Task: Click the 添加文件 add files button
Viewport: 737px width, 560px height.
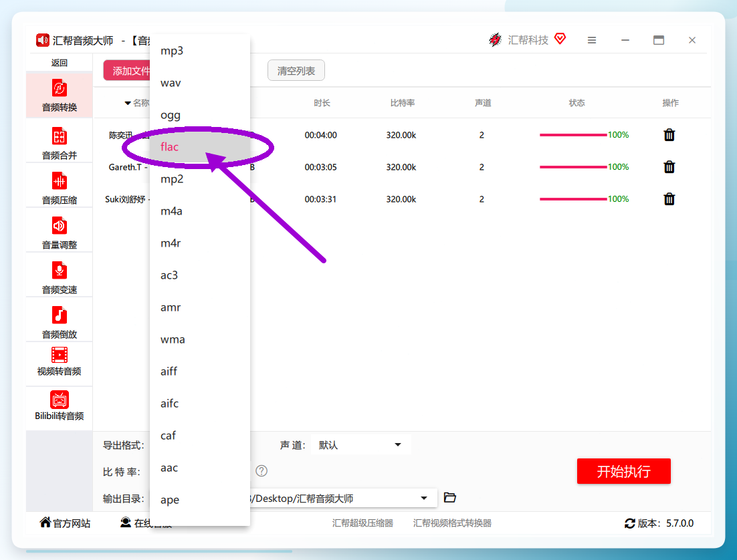Action: pyautogui.click(x=127, y=70)
